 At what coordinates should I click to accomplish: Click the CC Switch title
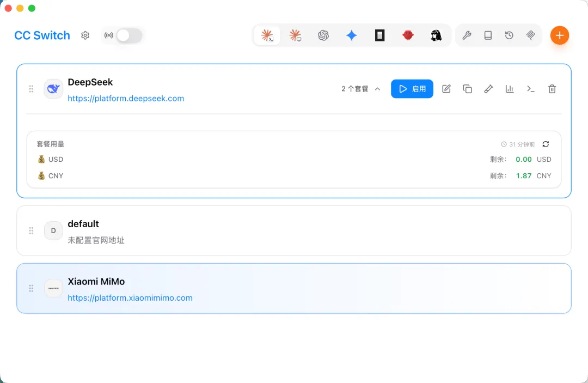(x=42, y=35)
